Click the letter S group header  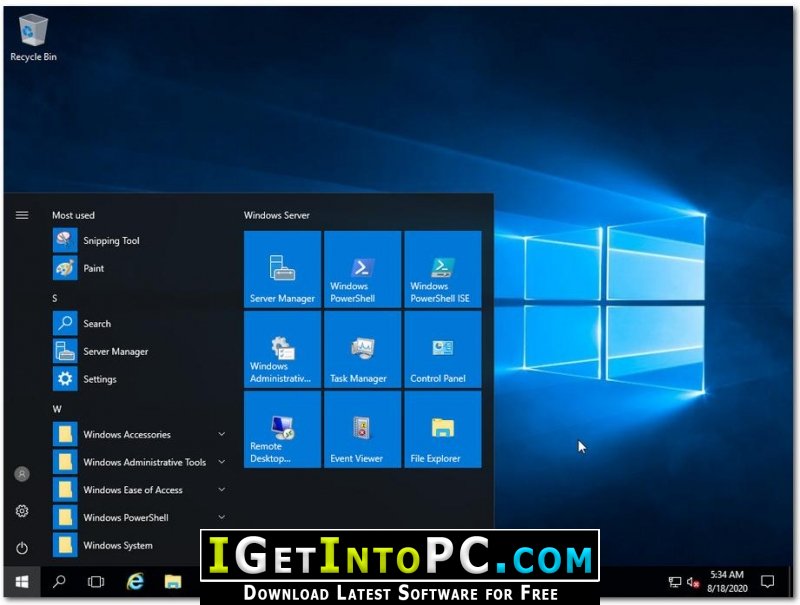55,298
